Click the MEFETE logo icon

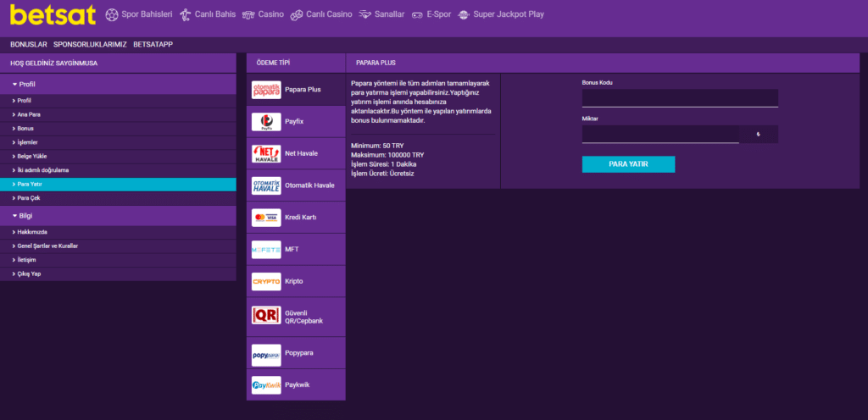point(266,250)
